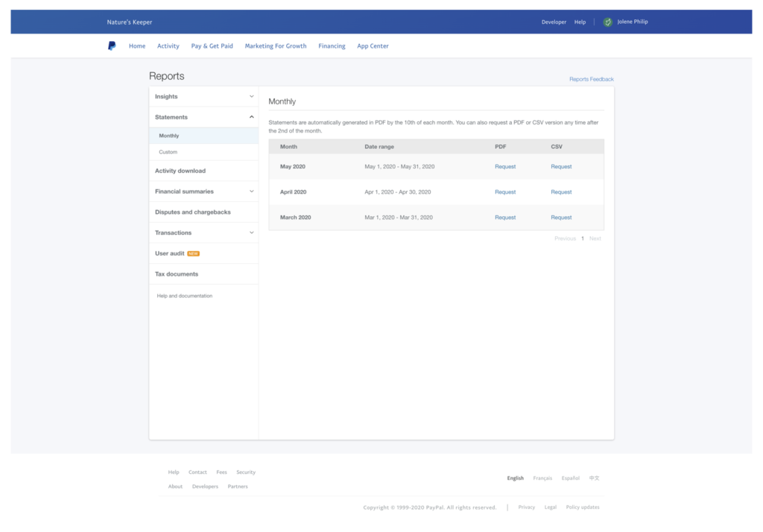
Task: Request CSV for April 2020
Action: tap(561, 191)
